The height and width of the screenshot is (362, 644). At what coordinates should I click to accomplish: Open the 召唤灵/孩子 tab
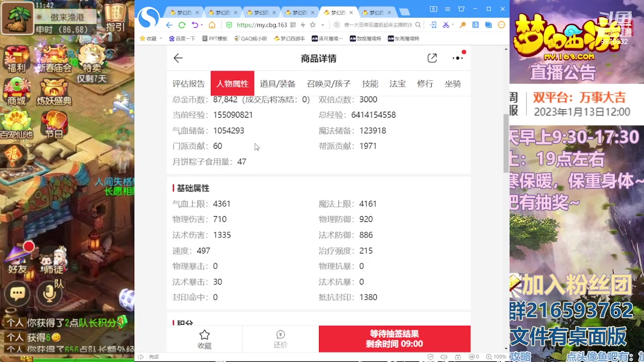[329, 84]
